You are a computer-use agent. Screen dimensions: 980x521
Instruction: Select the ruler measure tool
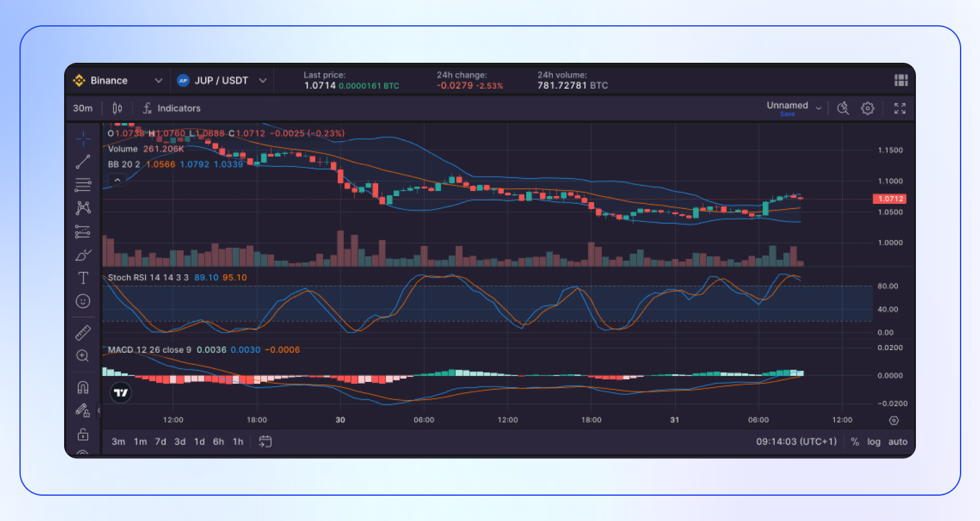click(83, 333)
